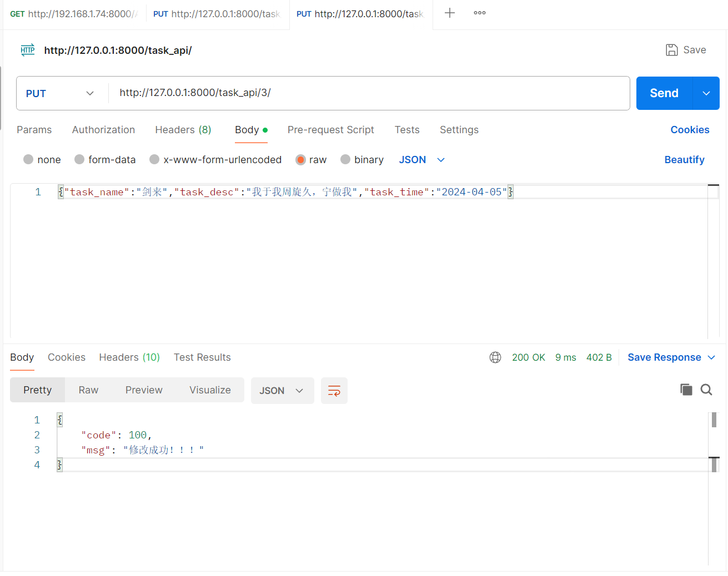Click the "code": 100 response line
Screen dimensions: 728x576
pyautogui.click(x=117, y=435)
